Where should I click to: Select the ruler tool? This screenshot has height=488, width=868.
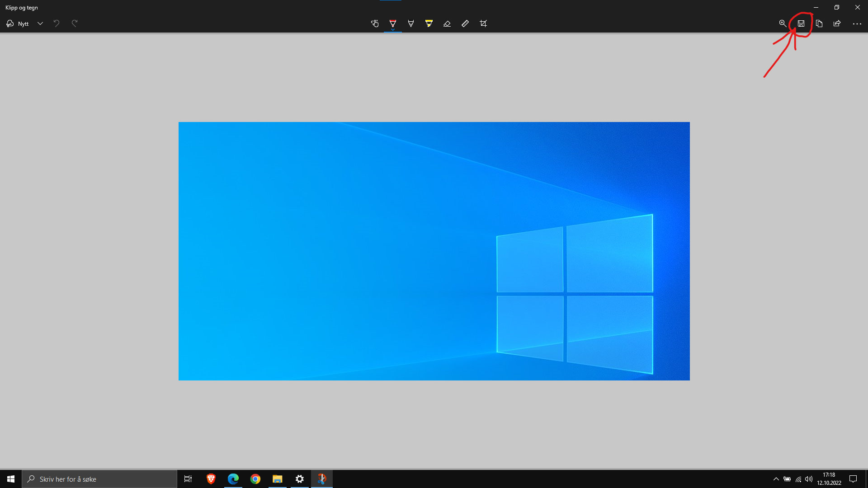(x=465, y=23)
